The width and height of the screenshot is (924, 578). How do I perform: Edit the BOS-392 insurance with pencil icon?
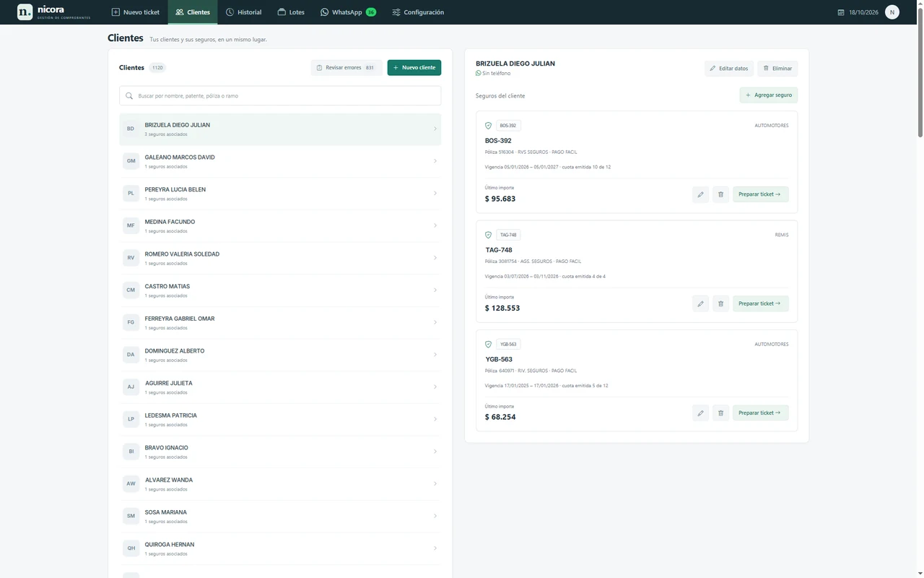point(700,194)
